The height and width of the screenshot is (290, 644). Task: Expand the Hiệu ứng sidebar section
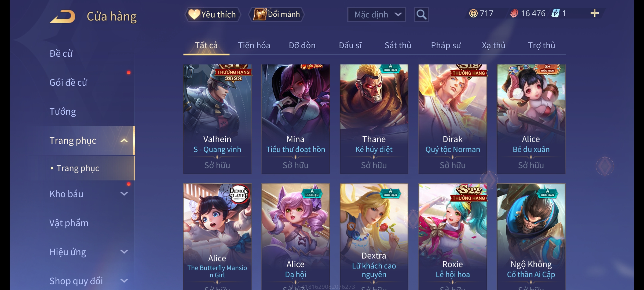(124, 252)
